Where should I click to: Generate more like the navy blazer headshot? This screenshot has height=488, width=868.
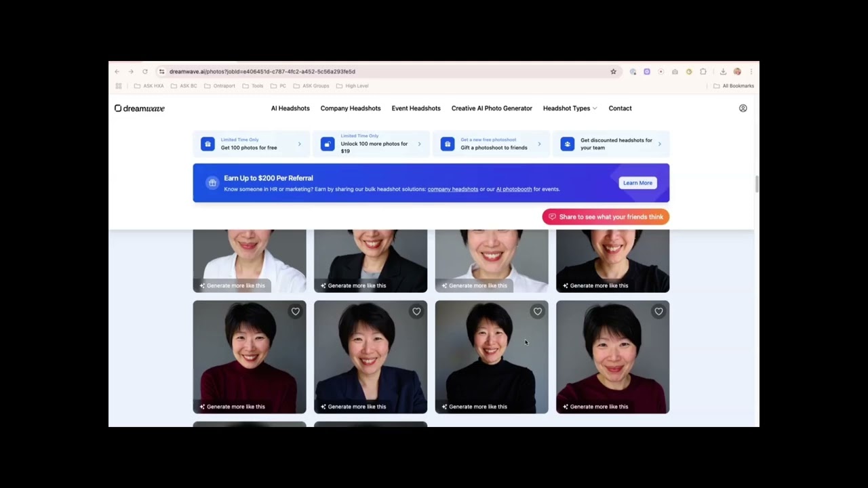(353, 407)
